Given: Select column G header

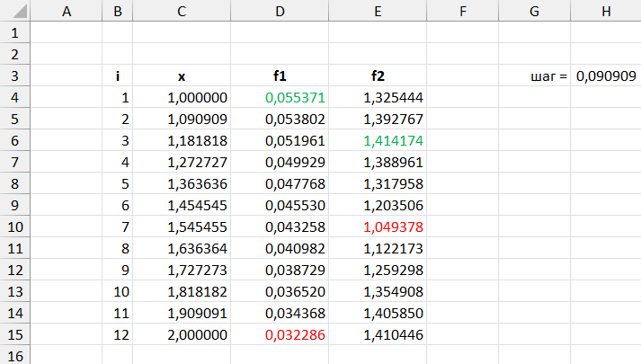Looking at the screenshot, I should [534, 11].
